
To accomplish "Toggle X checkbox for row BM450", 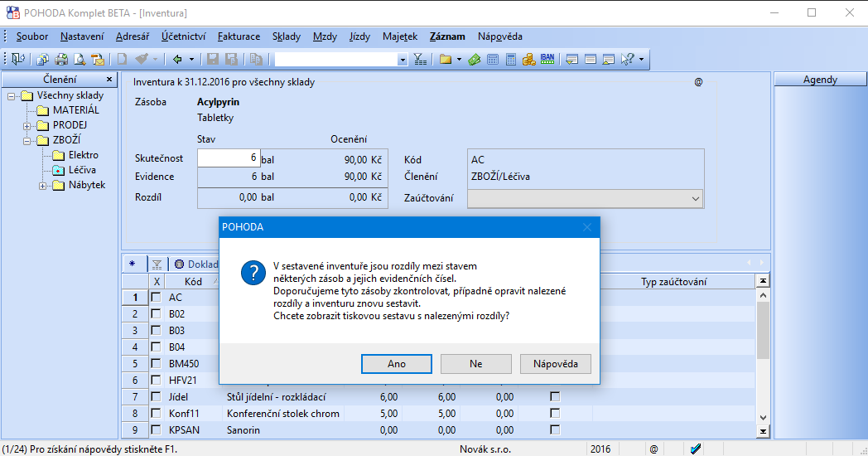I will 156,364.
